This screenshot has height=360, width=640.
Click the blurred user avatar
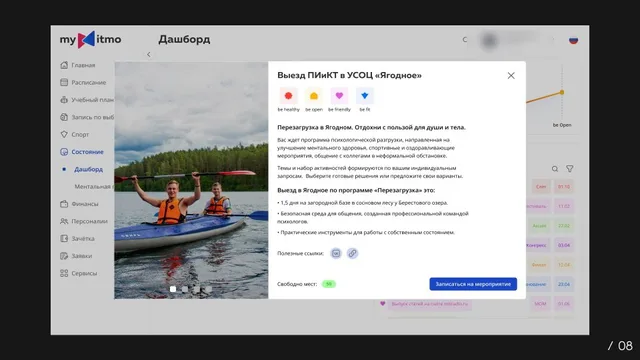pyautogui.click(x=489, y=40)
